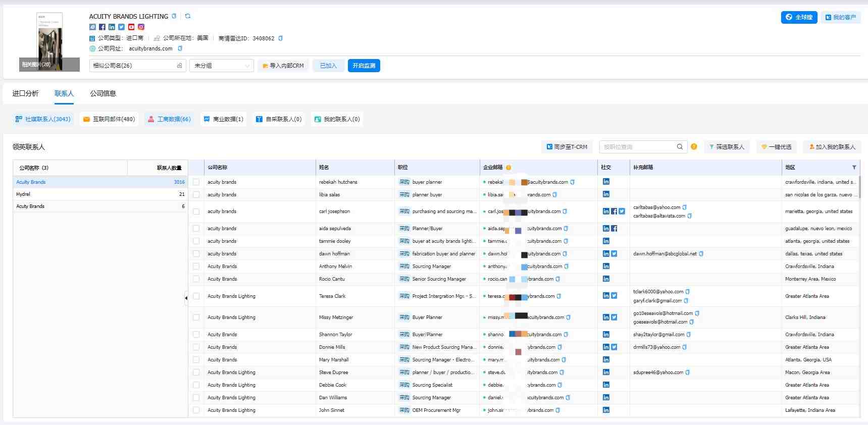Open rebekah hutchens' LinkedIn profile icon
The height and width of the screenshot is (425, 868).
(606, 182)
